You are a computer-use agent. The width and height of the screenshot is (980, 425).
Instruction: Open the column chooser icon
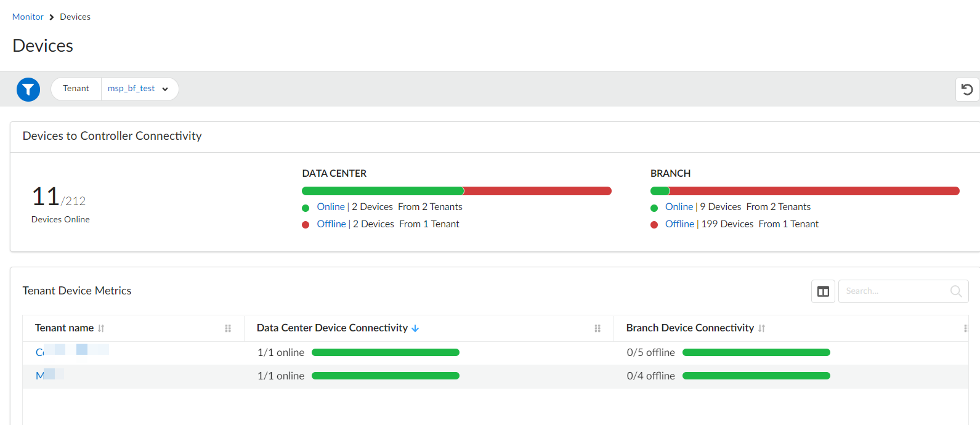(x=823, y=291)
